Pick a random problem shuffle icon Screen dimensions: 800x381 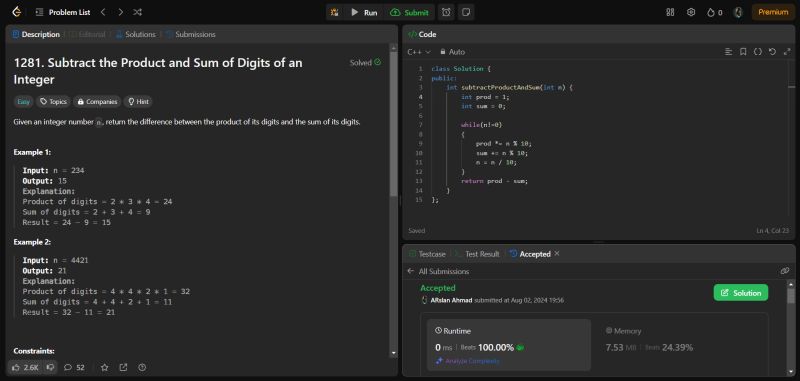137,12
